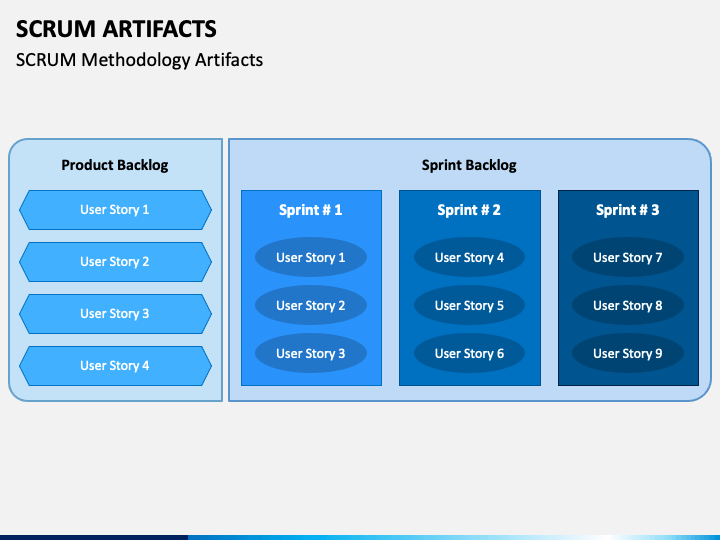Image resolution: width=720 pixels, height=540 pixels.
Task: Click User Story 1 hexagon in Product Backlog
Action: click(115, 210)
